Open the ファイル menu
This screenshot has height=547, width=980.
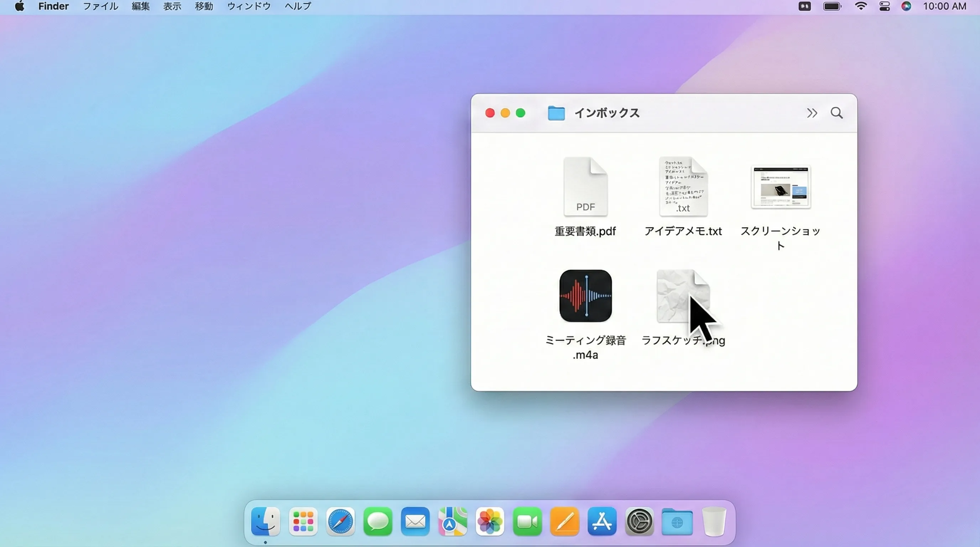click(100, 6)
